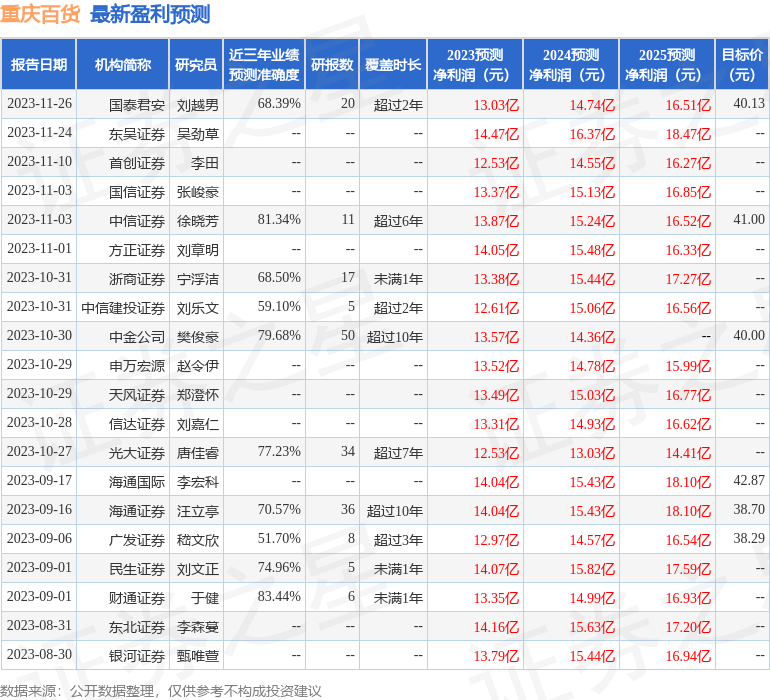Click the date 2023-08-30
The height and width of the screenshot is (700, 770).
coord(39,654)
